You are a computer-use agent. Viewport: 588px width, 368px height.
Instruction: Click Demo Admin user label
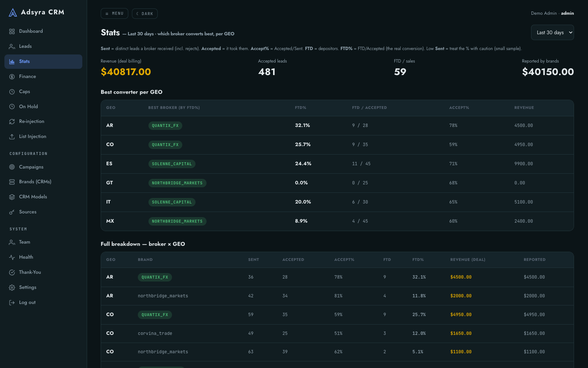[x=544, y=13]
